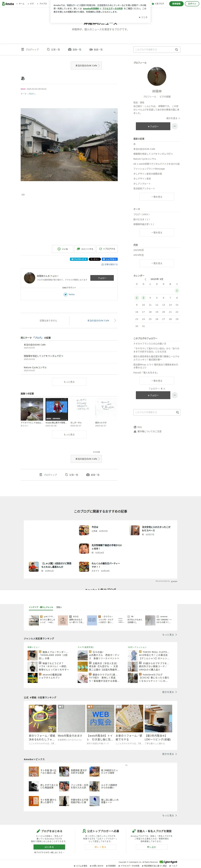
Task: Open the Twitter SNS account link
Action: coord(69,295)
